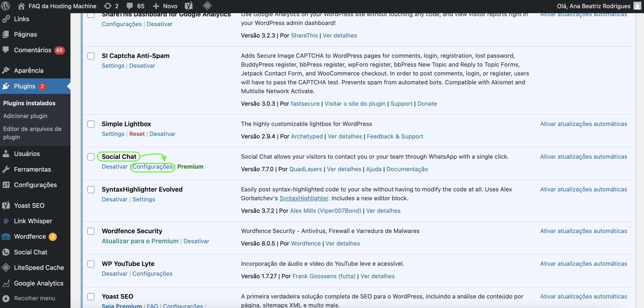
Task: Open Alex Mills (Viper007Bond) author link
Action: (326, 211)
